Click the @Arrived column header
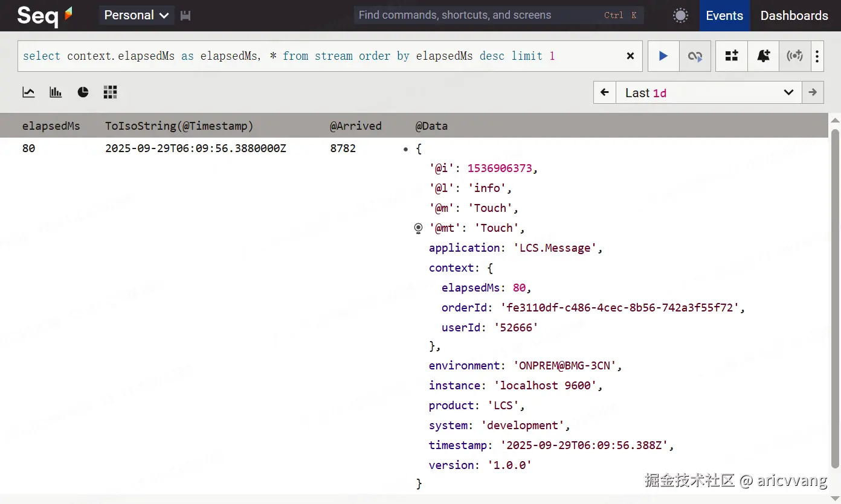Image resolution: width=841 pixels, height=504 pixels. 355,126
